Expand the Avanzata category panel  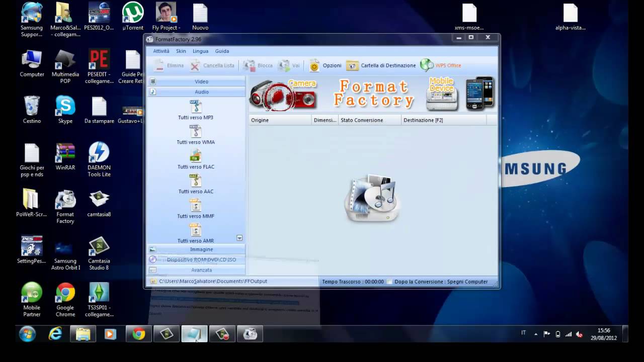196,270
